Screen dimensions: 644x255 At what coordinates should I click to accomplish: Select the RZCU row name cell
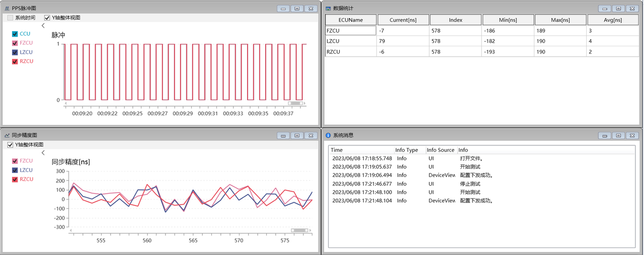[x=351, y=51]
